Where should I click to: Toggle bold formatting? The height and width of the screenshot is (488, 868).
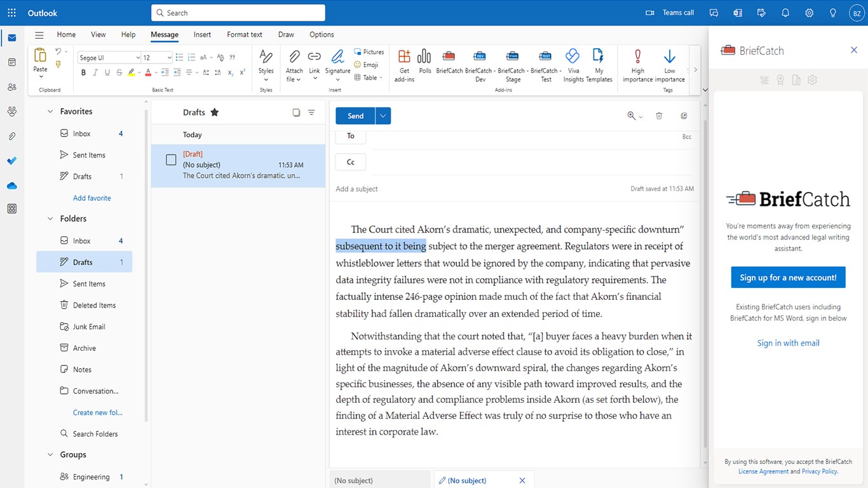[x=83, y=72]
